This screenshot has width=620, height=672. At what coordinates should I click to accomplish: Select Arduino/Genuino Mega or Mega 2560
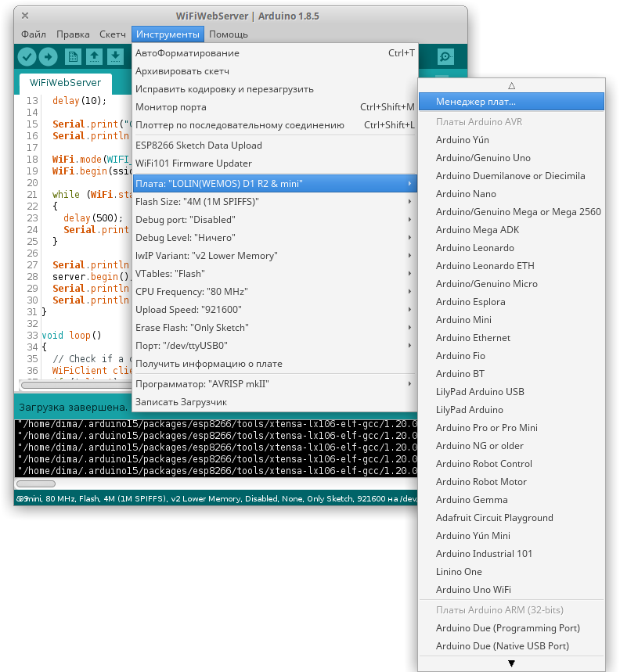(511, 212)
